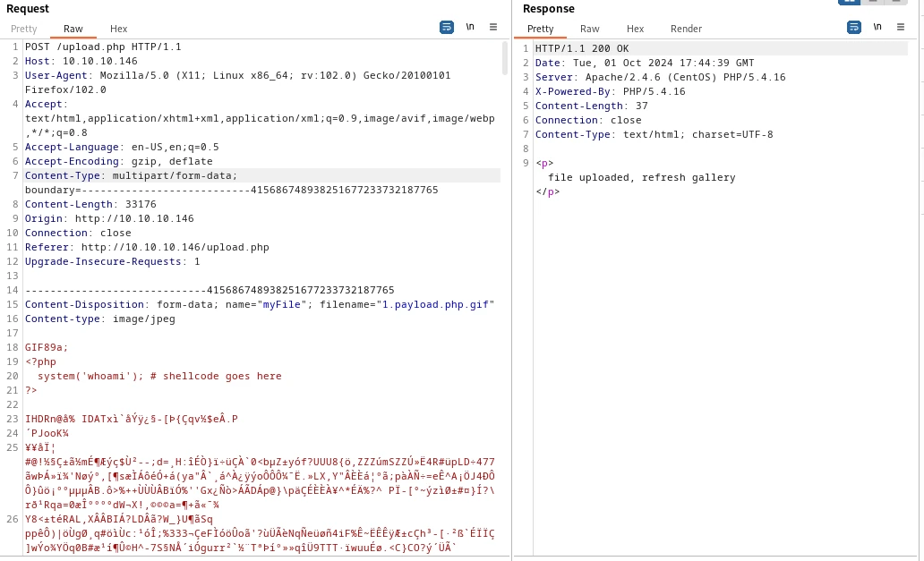This screenshot has width=924, height=561.
Task: Click the filename "1.payload.php.gif" value
Action: click(x=435, y=304)
